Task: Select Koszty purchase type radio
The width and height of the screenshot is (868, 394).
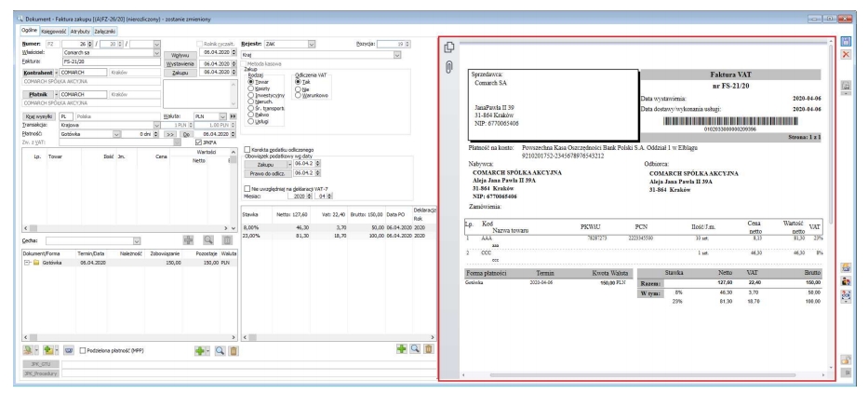Action: click(251, 88)
